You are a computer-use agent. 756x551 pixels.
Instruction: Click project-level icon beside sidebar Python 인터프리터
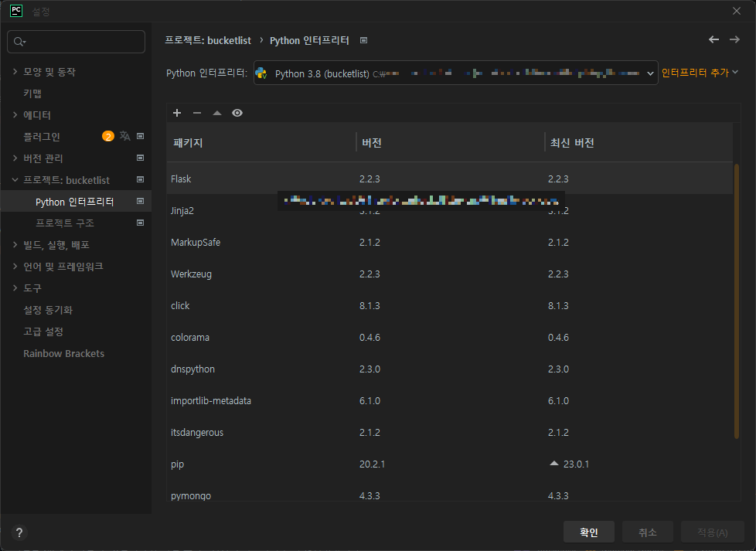tap(141, 201)
